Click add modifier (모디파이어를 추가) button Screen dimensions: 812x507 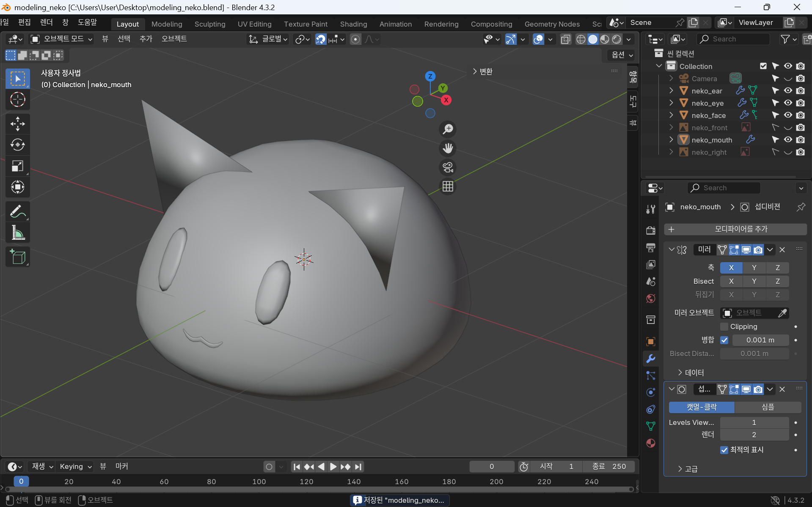(x=735, y=229)
